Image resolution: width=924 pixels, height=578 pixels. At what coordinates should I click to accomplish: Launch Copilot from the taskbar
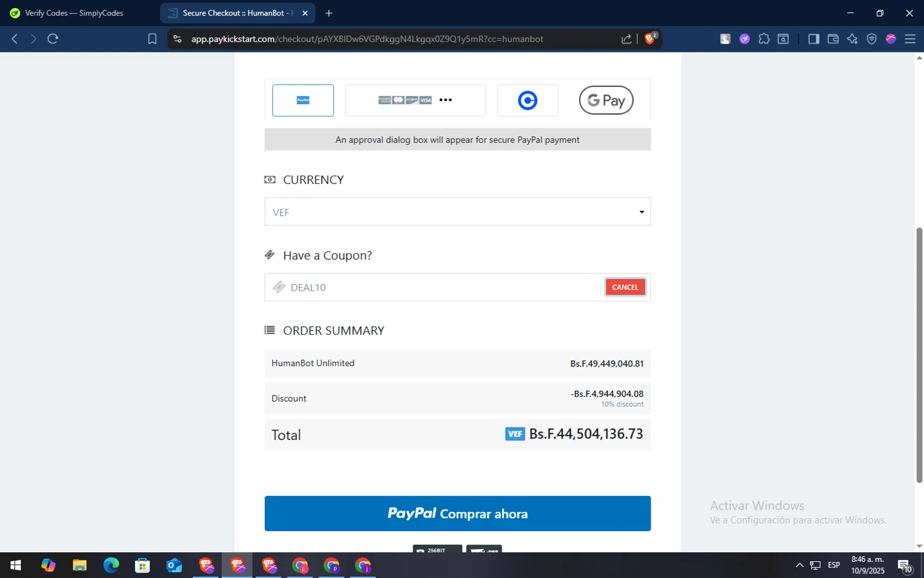click(48, 565)
